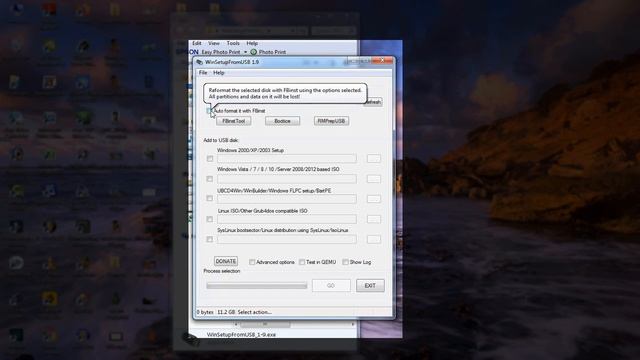Viewport: 640px width, 360px height.
Task: Check the UBCD4Win/WinBuilder/BartPE source box
Action: (x=210, y=198)
